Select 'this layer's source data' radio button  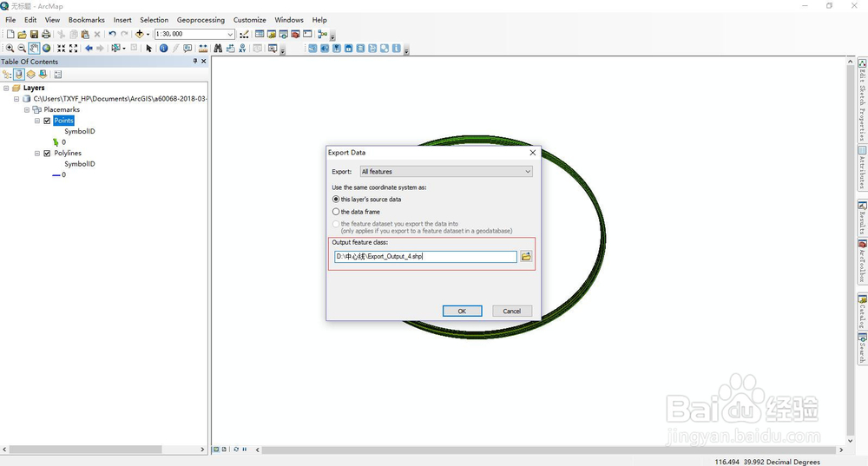tap(335, 200)
